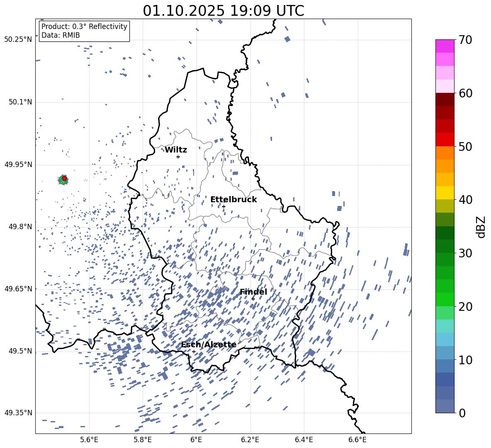This screenshot has width=491, height=448.
Task: Click the slate blue colorbar segment above 0
Action: [445, 406]
